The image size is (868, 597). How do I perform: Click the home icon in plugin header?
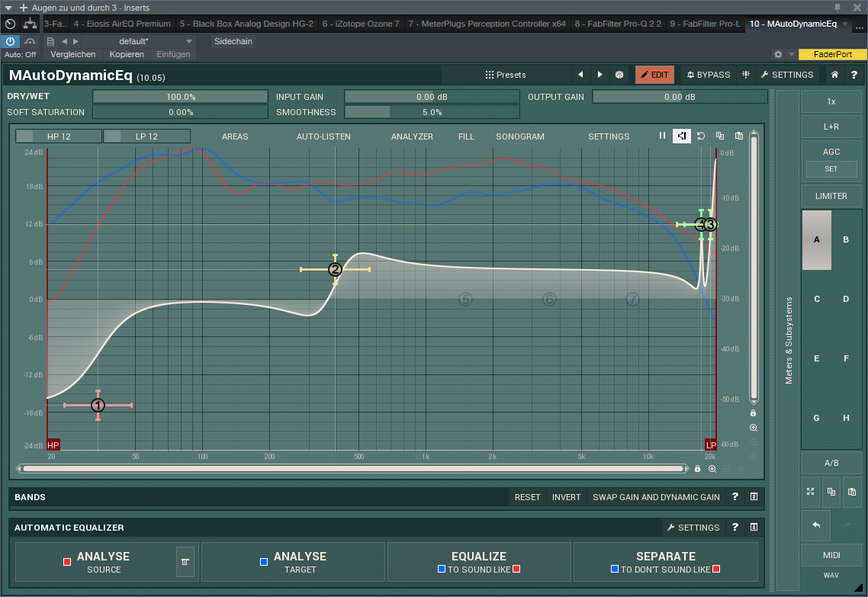(834, 75)
